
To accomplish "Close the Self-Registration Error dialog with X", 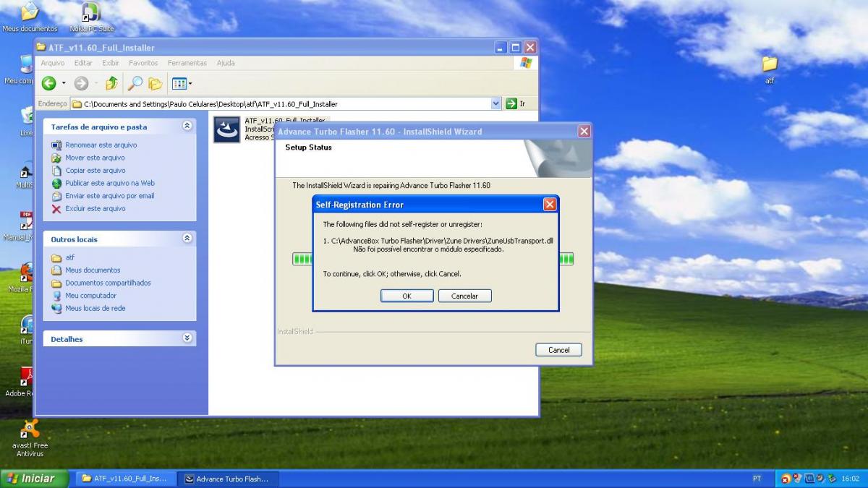I will (550, 205).
